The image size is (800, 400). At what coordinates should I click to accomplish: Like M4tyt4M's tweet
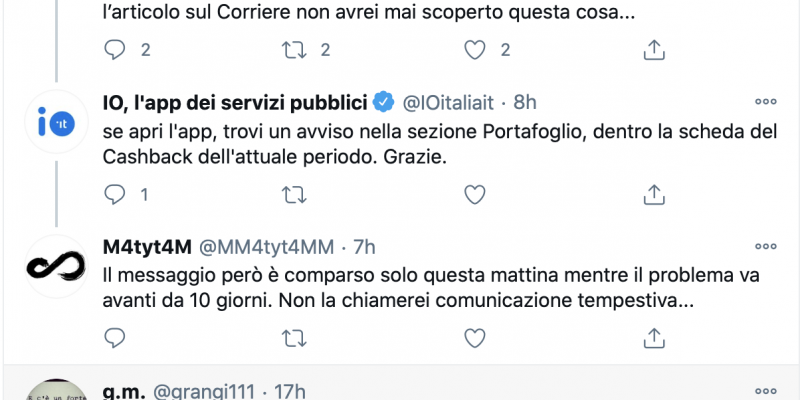[474, 338]
